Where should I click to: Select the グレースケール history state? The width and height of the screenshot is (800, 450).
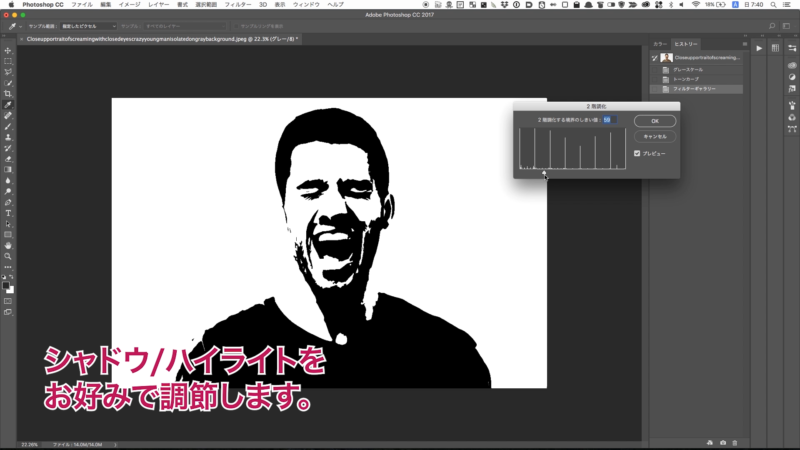696,69
